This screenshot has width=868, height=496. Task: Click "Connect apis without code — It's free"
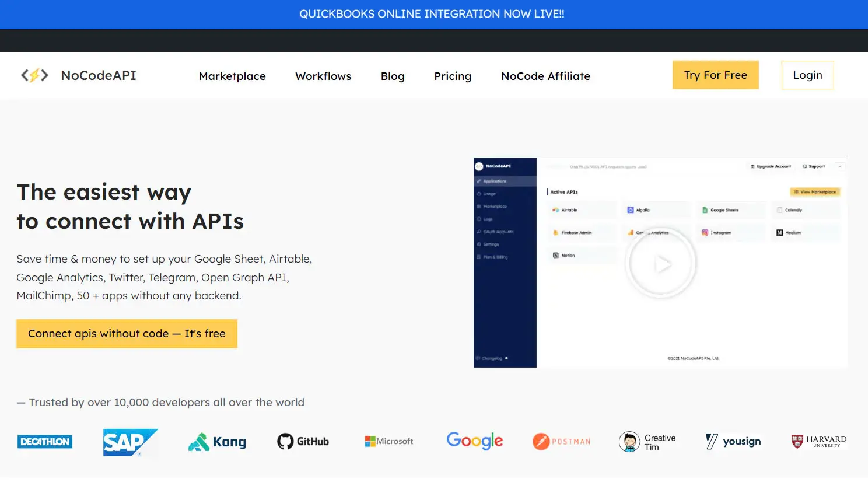point(127,334)
